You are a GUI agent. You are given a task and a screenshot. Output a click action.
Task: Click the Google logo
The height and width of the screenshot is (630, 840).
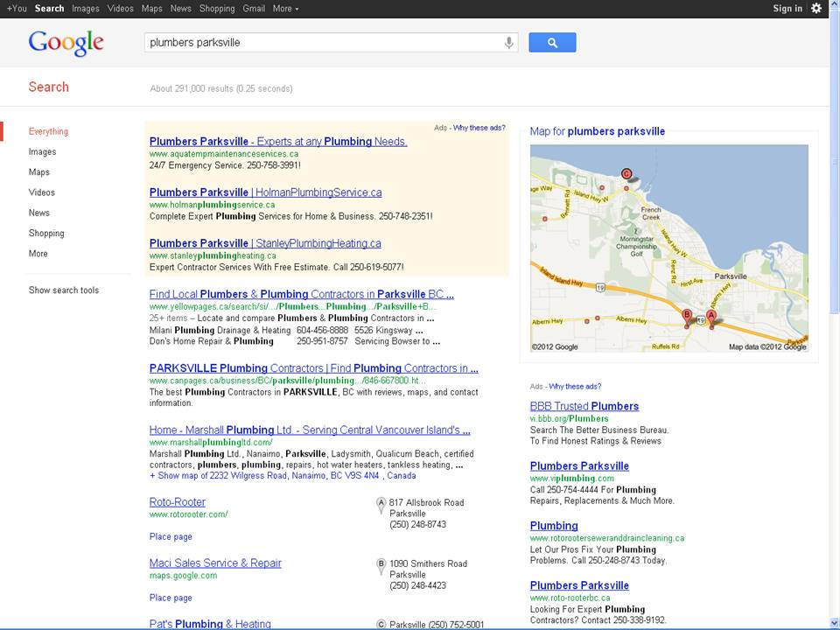coord(66,43)
